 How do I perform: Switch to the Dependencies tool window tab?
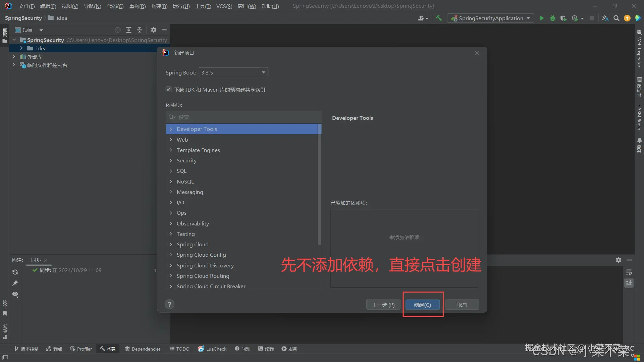[x=143, y=349]
